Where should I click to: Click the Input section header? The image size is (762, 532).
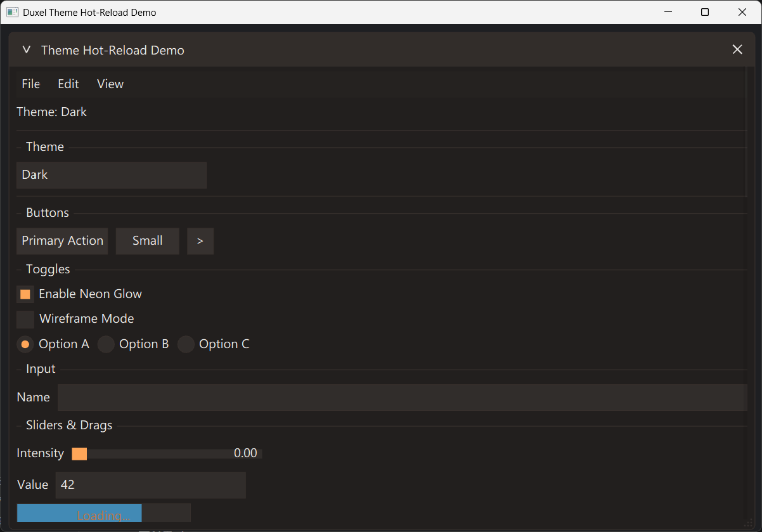click(x=41, y=369)
